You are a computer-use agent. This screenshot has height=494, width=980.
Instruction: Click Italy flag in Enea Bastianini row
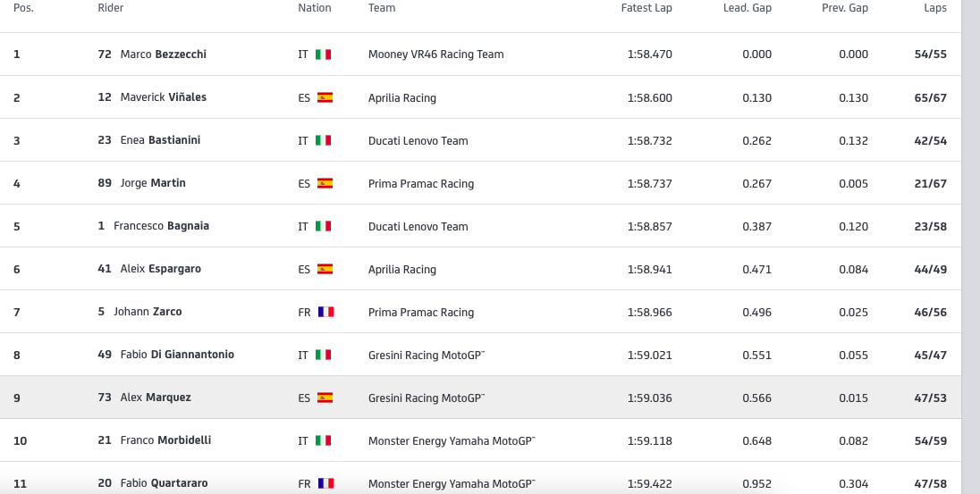[x=323, y=140]
